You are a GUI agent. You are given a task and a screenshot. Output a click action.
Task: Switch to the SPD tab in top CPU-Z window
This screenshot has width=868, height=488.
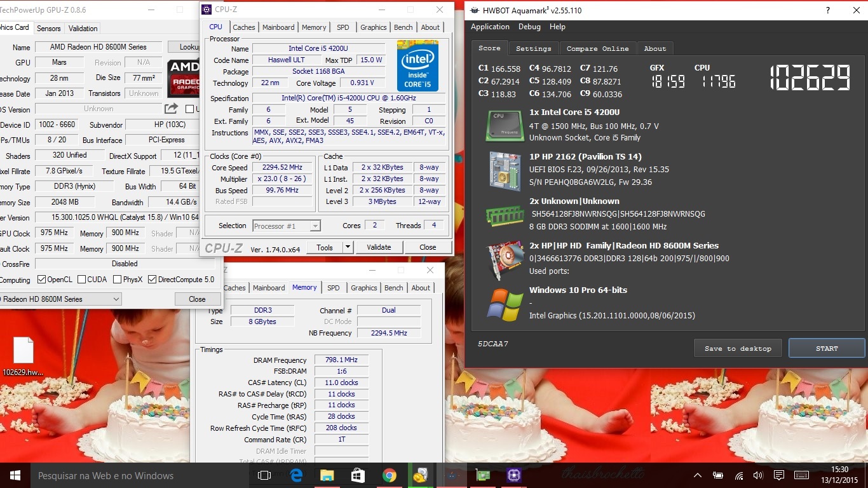pyautogui.click(x=342, y=27)
